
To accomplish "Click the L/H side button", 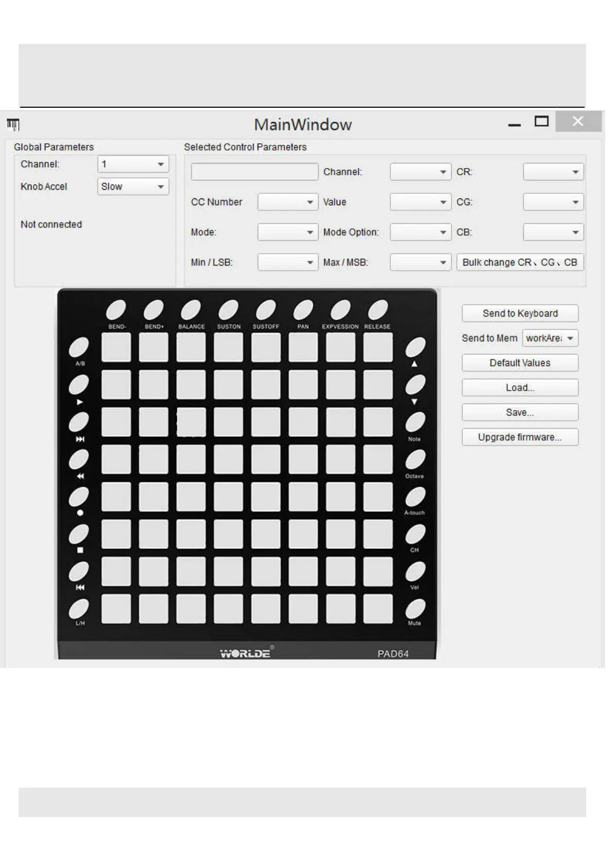I will (x=79, y=609).
